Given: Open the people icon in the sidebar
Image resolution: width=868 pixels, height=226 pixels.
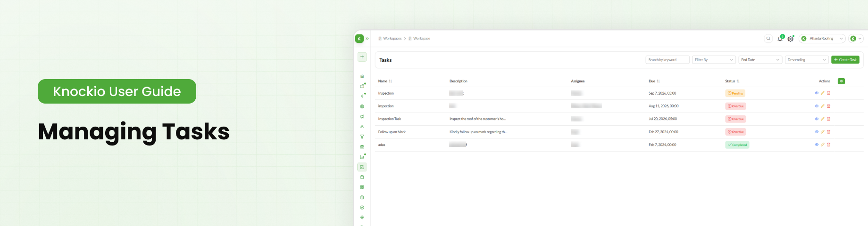Looking at the screenshot, I should 362,127.
